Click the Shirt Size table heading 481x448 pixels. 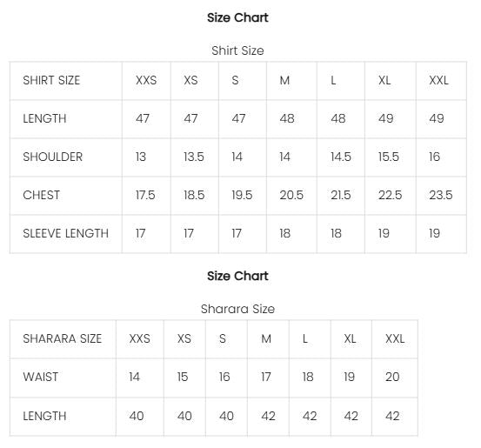(x=237, y=50)
